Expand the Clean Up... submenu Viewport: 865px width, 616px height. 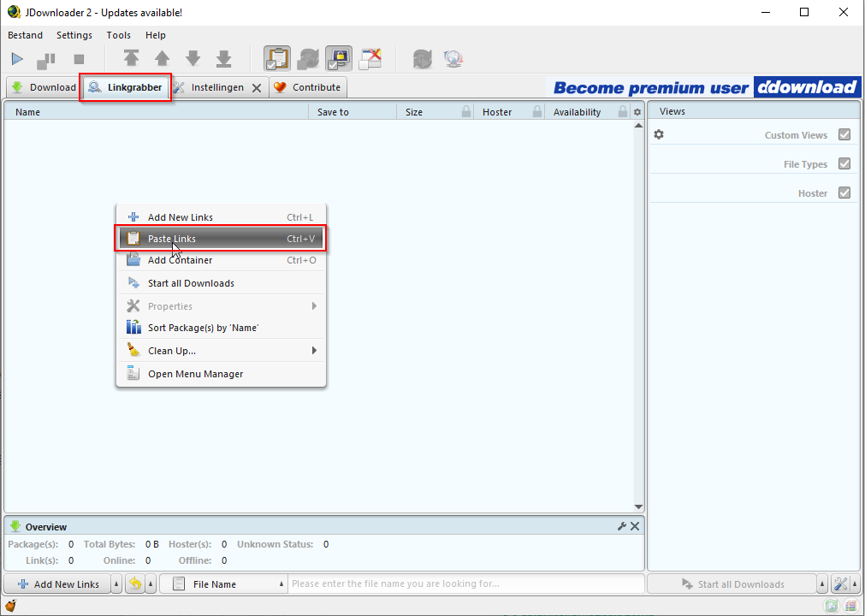pyautogui.click(x=221, y=351)
